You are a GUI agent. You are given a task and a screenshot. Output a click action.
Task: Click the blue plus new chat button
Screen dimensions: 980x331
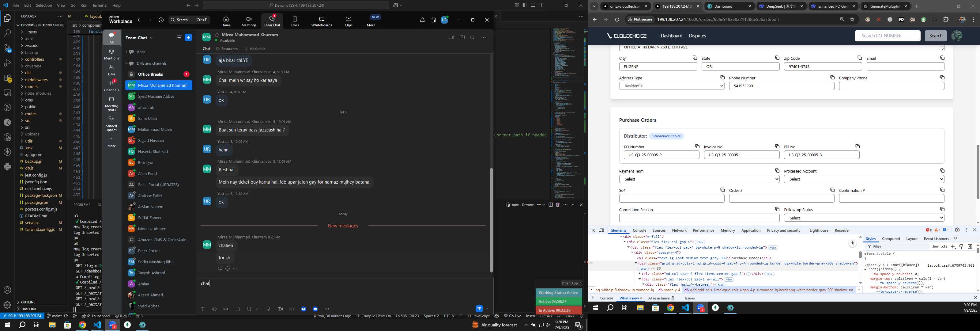(x=188, y=37)
